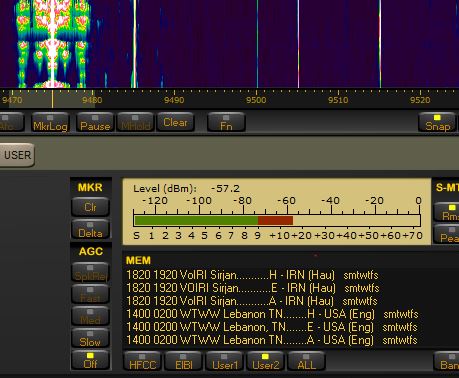Switch to User1 memory list
459x378 pixels.
tap(224, 361)
